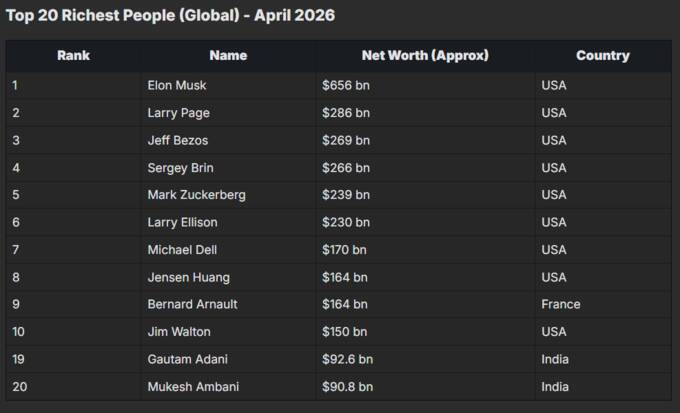
Task: Select the Elon Musk name cell
Action: 229,85
